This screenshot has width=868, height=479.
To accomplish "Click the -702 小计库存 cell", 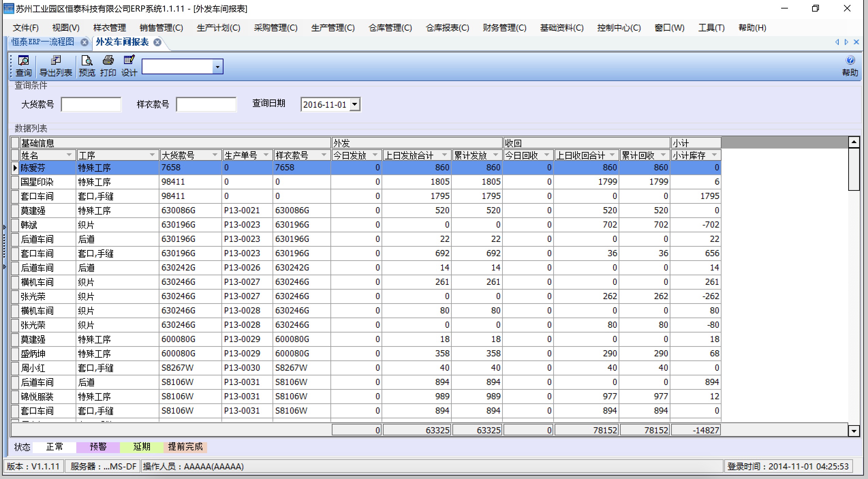I will pos(696,225).
